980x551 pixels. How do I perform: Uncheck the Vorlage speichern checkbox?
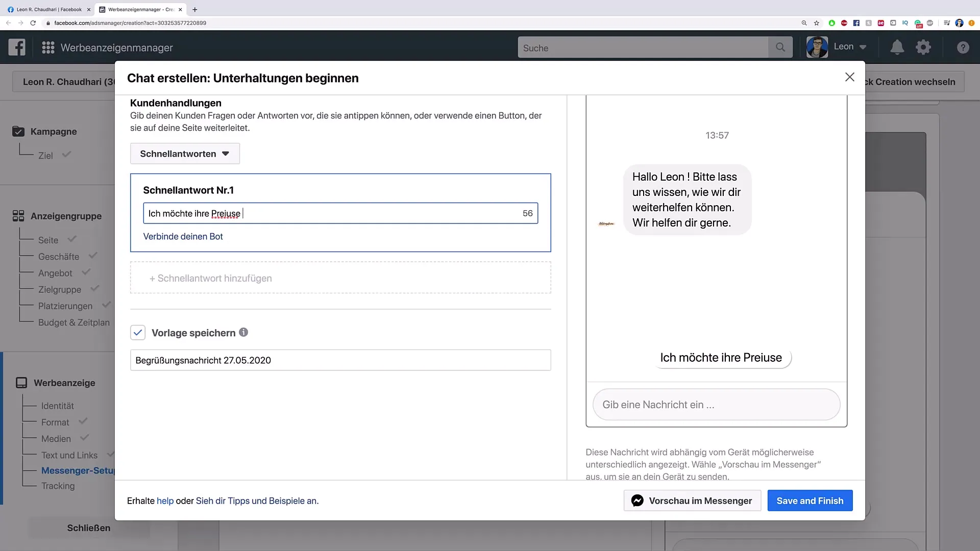click(x=138, y=333)
